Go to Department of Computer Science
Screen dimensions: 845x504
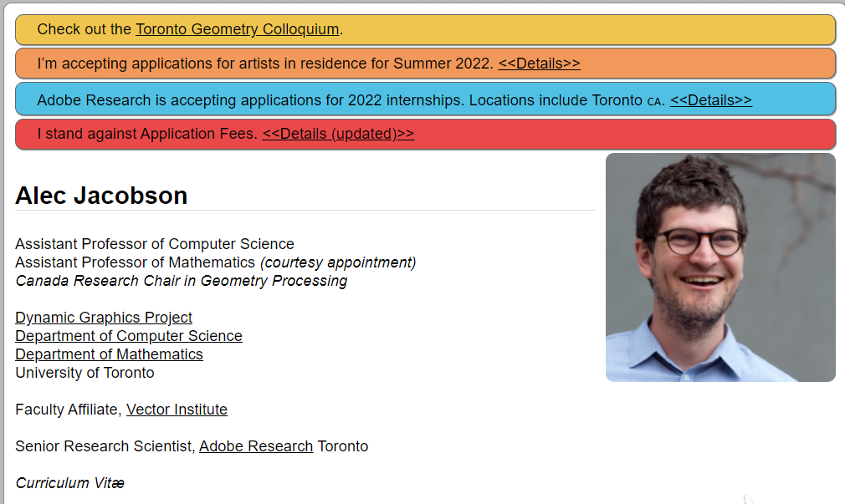129,336
